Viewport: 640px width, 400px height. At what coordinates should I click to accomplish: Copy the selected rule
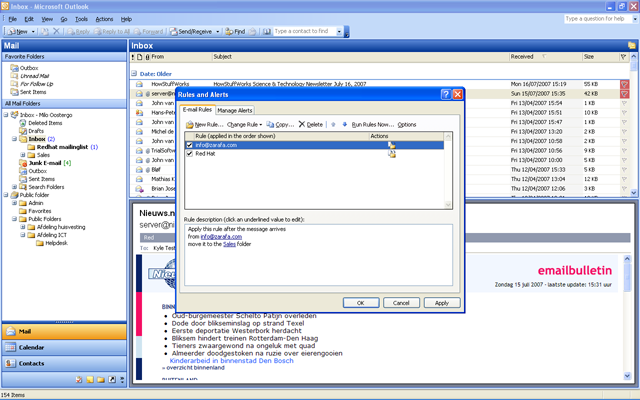(x=280, y=124)
